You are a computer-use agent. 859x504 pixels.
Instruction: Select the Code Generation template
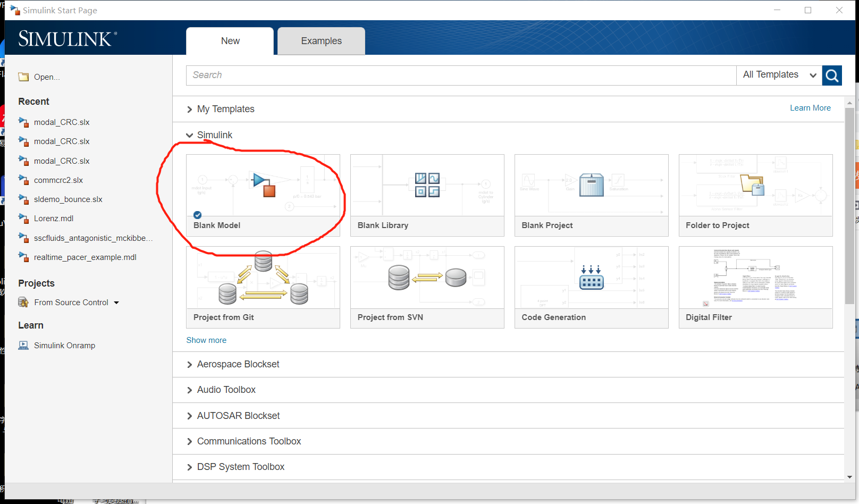(x=592, y=287)
